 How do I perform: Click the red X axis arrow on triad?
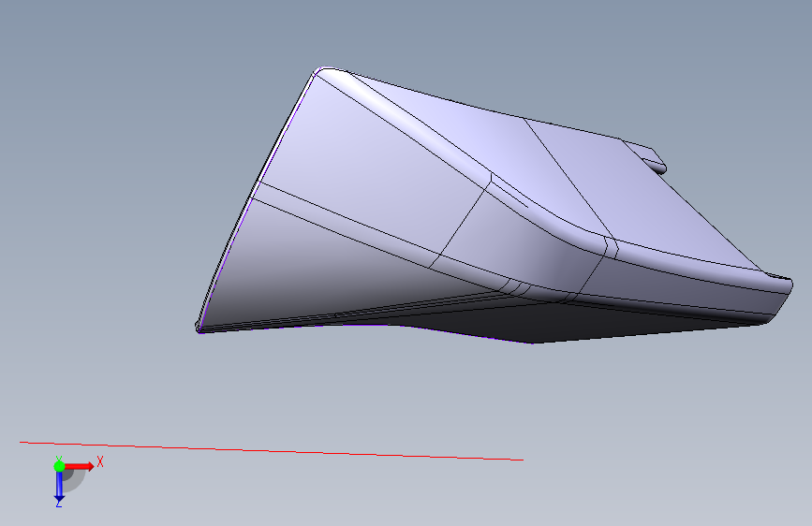pos(80,466)
